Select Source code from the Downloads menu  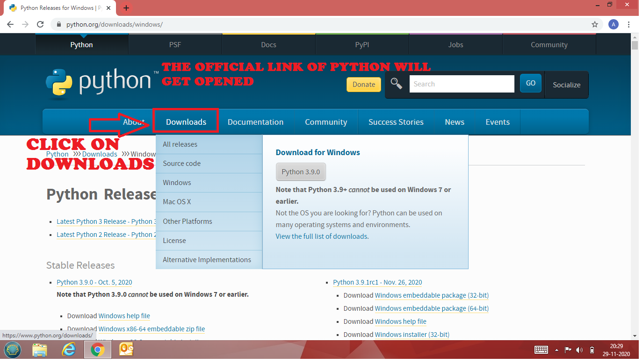point(182,163)
